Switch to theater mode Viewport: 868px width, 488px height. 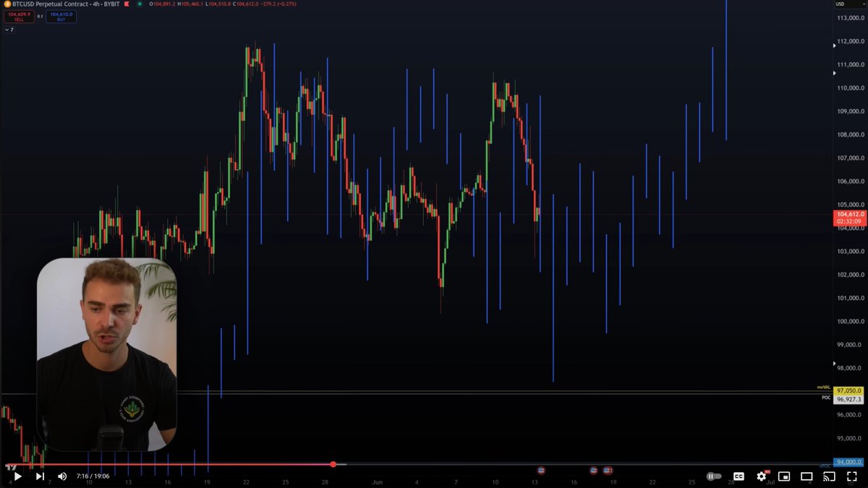807,476
